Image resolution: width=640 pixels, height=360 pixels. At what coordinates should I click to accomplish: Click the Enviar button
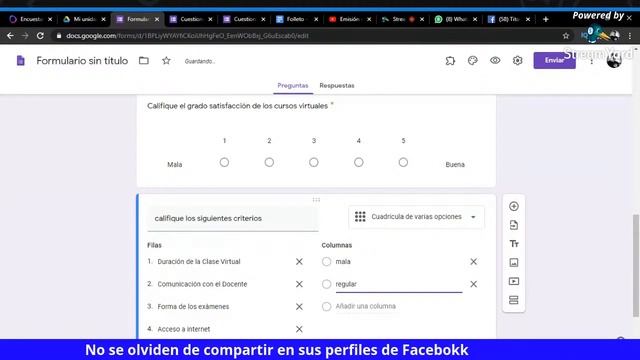pos(554,60)
